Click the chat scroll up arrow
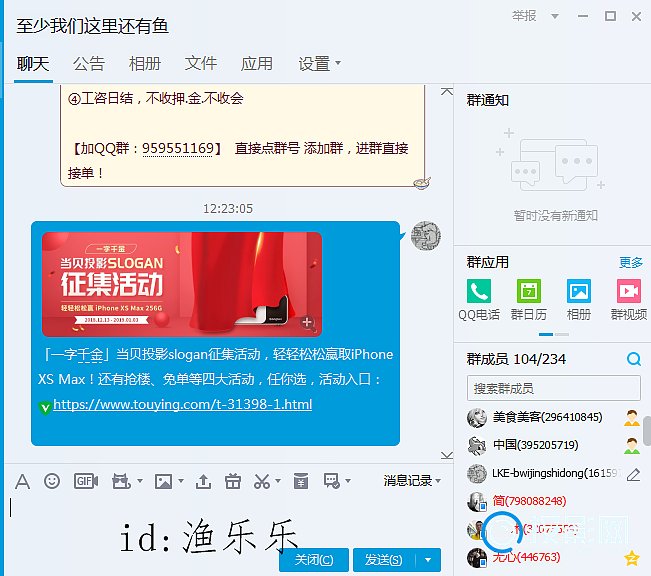This screenshot has width=651, height=576. [447, 92]
